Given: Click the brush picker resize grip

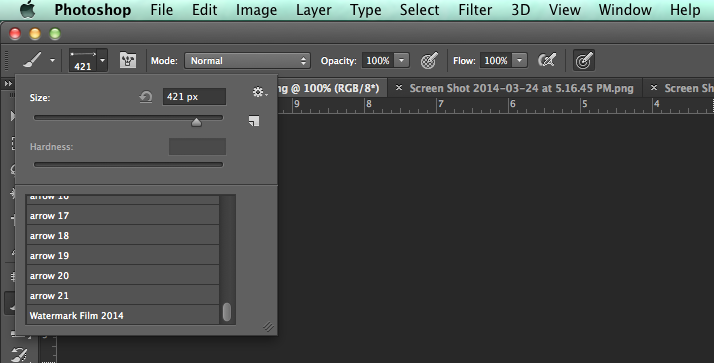Looking at the screenshot, I should coord(269,327).
